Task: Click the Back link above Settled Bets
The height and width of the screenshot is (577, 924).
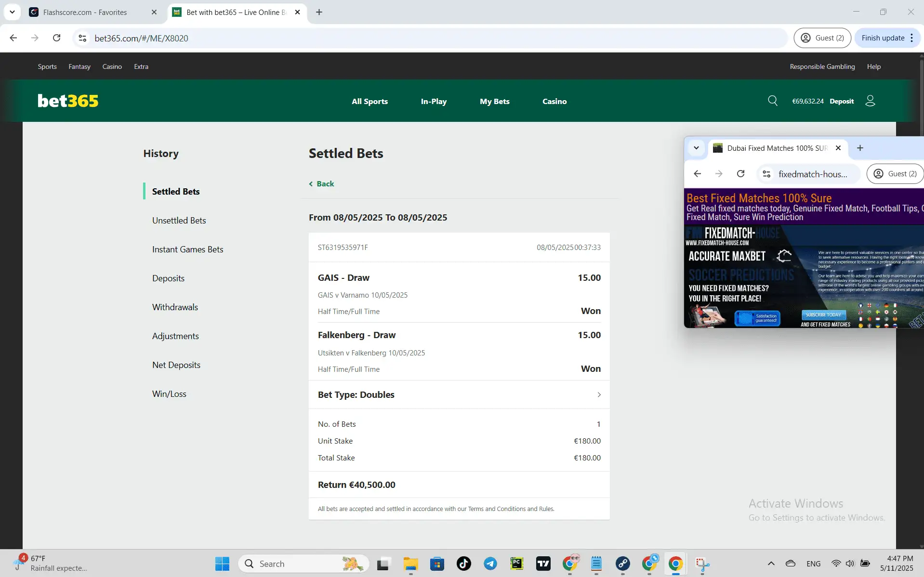Action: click(x=321, y=184)
